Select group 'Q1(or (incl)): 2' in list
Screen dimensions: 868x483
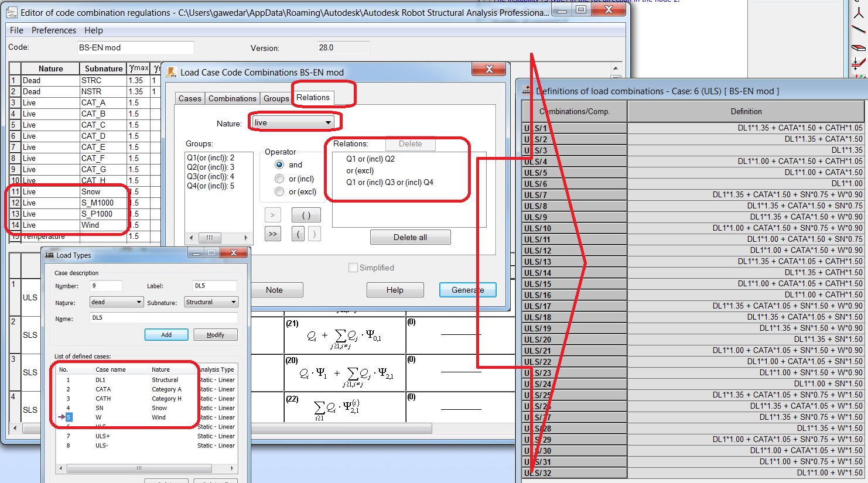coord(211,157)
